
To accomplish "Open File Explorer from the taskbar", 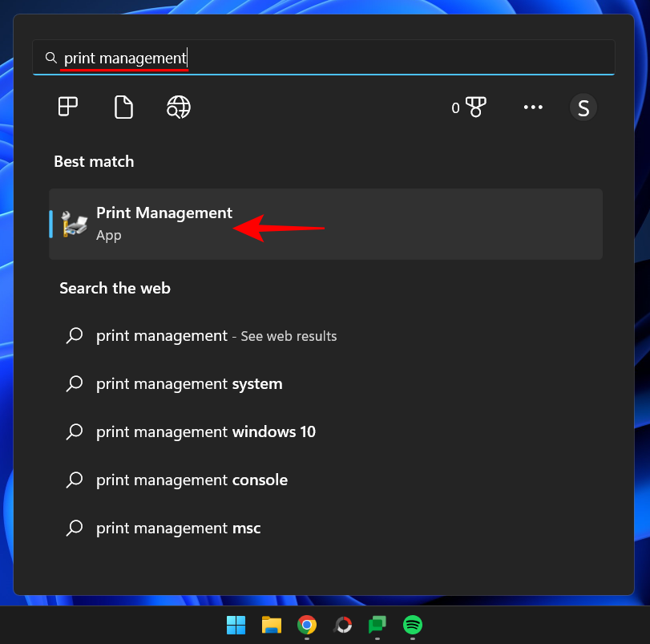I will [x=271, y=626].
